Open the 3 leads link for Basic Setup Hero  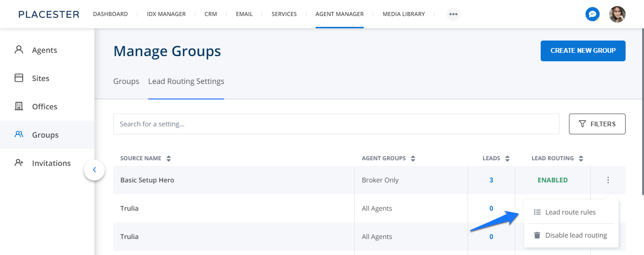[491, 180]
